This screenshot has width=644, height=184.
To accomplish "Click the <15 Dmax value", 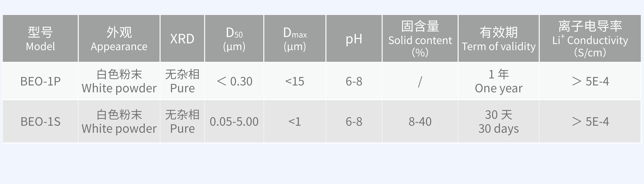I will pyautogui.click(x=295, y=81).
